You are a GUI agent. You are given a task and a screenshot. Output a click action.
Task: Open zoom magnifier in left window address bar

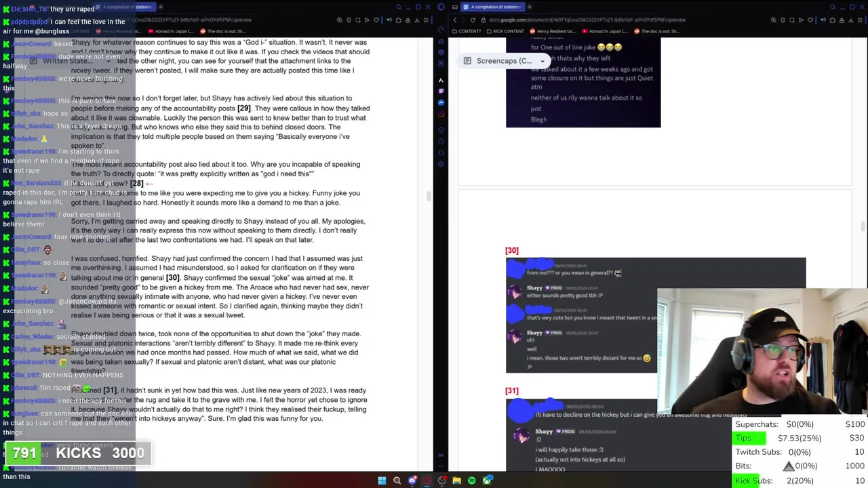click(340, 20)
